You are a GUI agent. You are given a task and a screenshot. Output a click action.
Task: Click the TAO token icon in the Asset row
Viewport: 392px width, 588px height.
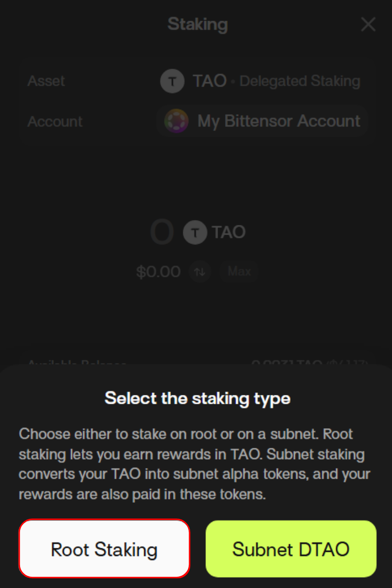172,81
